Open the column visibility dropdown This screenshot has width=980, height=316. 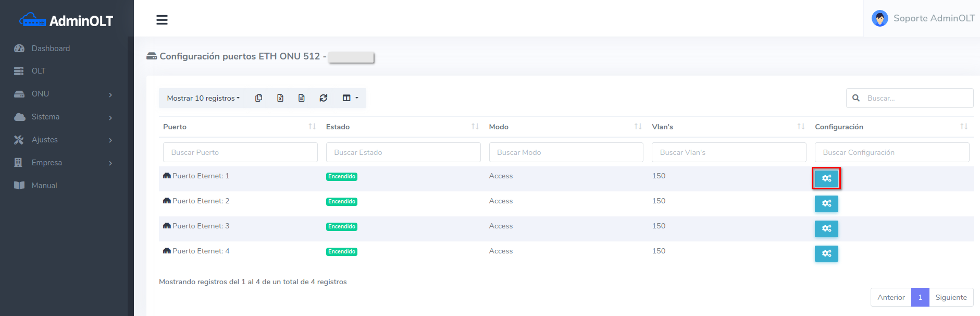(x=350, y=98)
